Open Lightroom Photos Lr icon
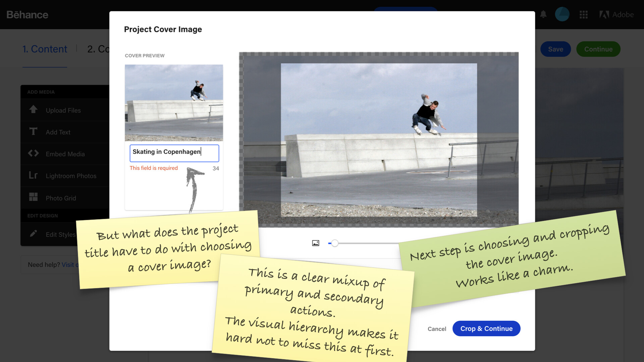 [33, 175]
